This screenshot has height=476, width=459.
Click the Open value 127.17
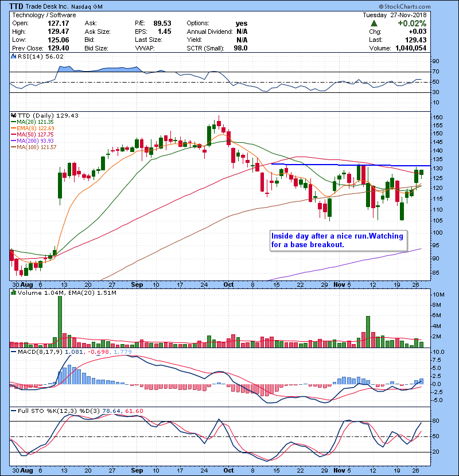59,24
